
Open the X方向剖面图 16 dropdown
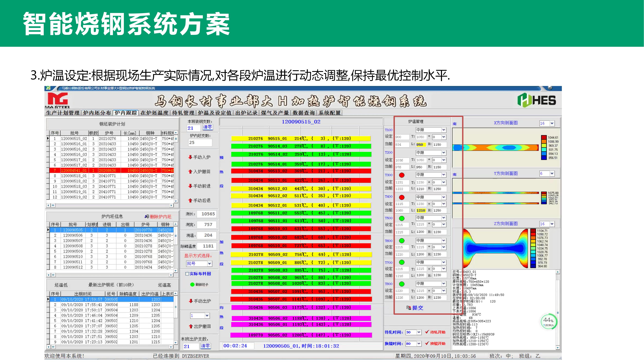552,123
